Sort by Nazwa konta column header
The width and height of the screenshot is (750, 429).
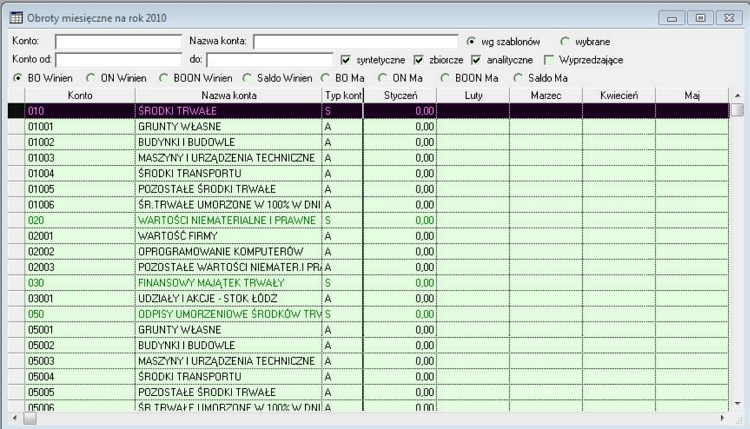click(x=229, y=95)
